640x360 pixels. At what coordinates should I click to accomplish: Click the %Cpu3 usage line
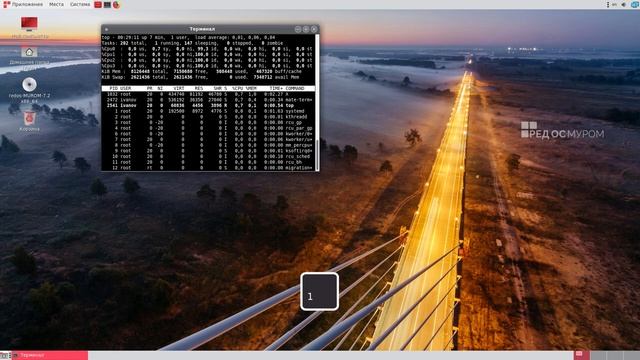tap(208, 65)
